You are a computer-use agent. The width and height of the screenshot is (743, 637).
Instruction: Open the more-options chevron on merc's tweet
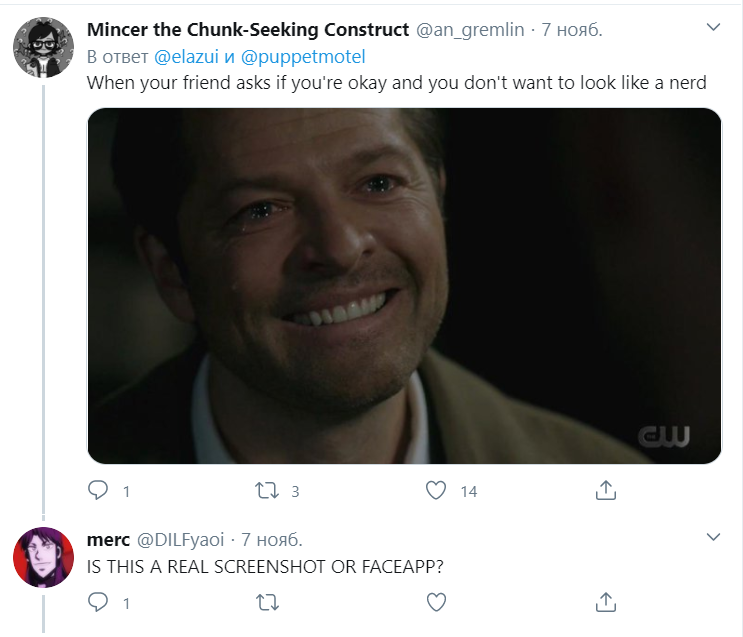pyautogui.click(x=713, y=537)
